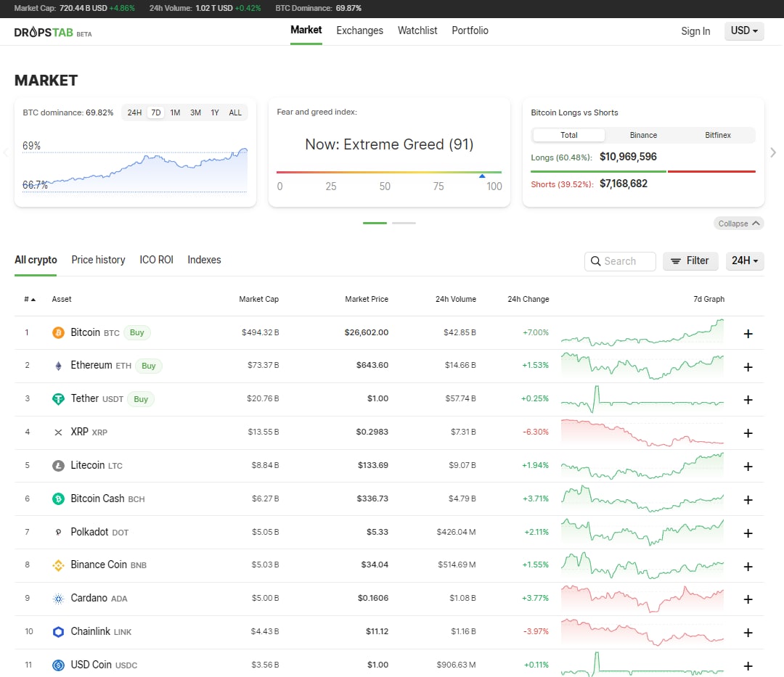Image resolution: width=784 pixels, height=677 pixels.
Task: Open the Watchlist tab
Action: (417, 31)
